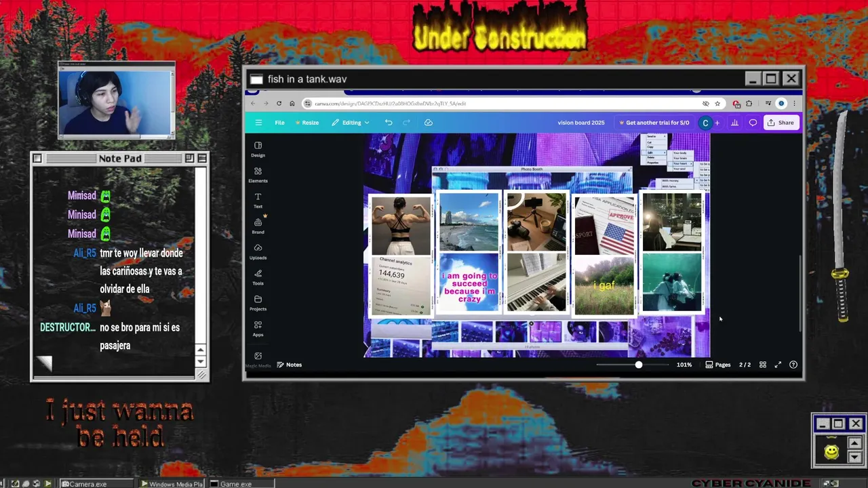Open the Uploads panel in sidebar
Viewport: 868px width, 488px height.
(x=258, y=252)
